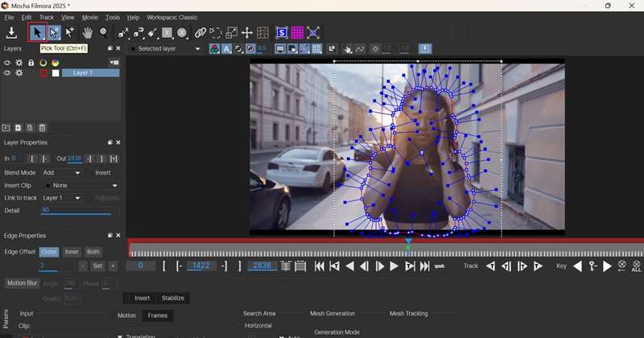The image size is (644, 338).
Task: Select the Zoom magnifier tool
Action: [103, 32]
